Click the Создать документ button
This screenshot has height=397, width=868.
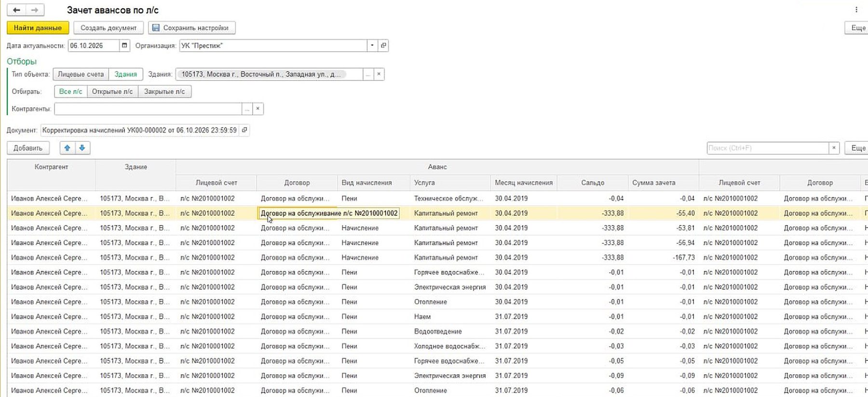click(108, 28)
